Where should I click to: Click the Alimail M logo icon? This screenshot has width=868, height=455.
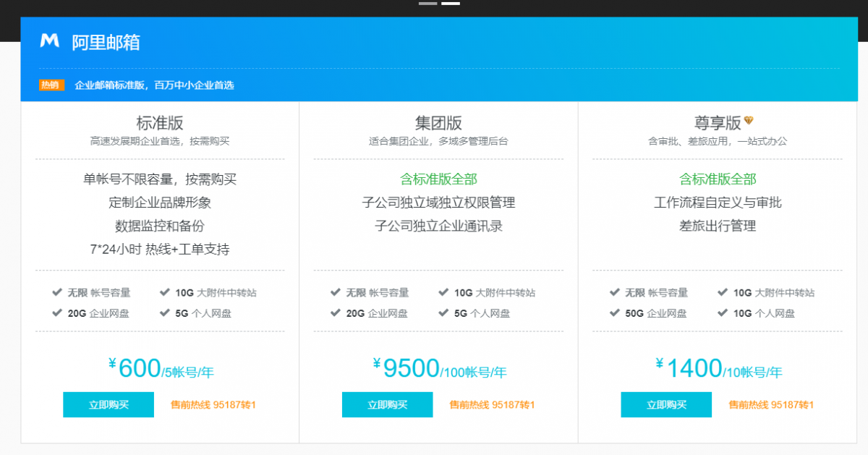click(x=49, y=41)
